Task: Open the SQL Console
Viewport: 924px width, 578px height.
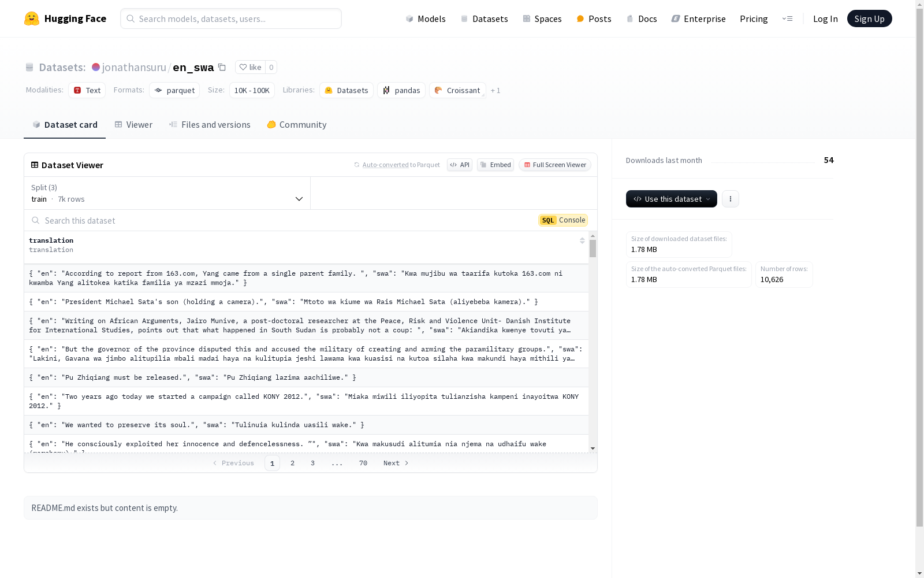Action: click(x=563, y=220)
